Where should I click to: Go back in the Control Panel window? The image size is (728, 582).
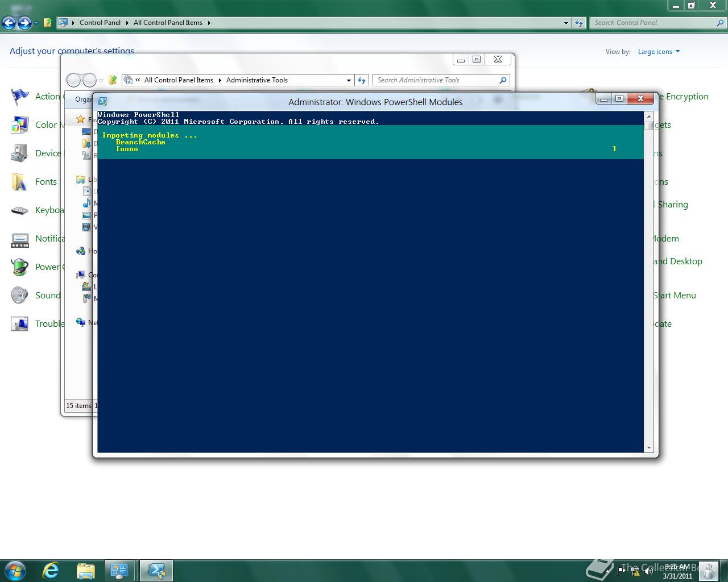tap(9, 23)
